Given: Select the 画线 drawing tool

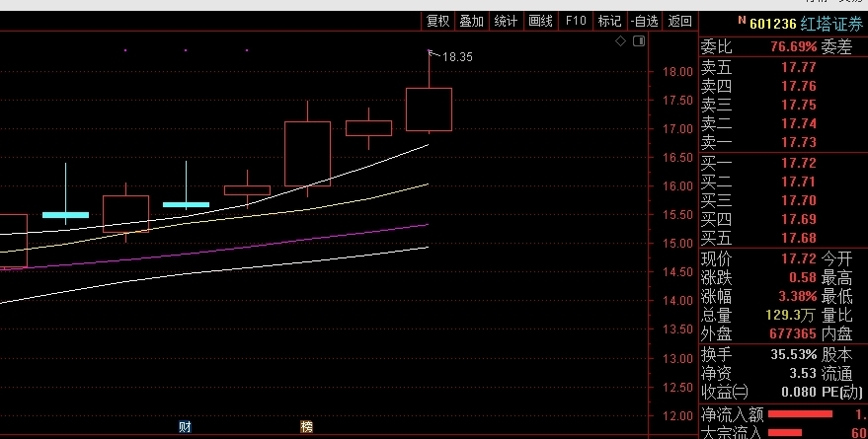Looking at the screenshot, I should tap(540, 21).
